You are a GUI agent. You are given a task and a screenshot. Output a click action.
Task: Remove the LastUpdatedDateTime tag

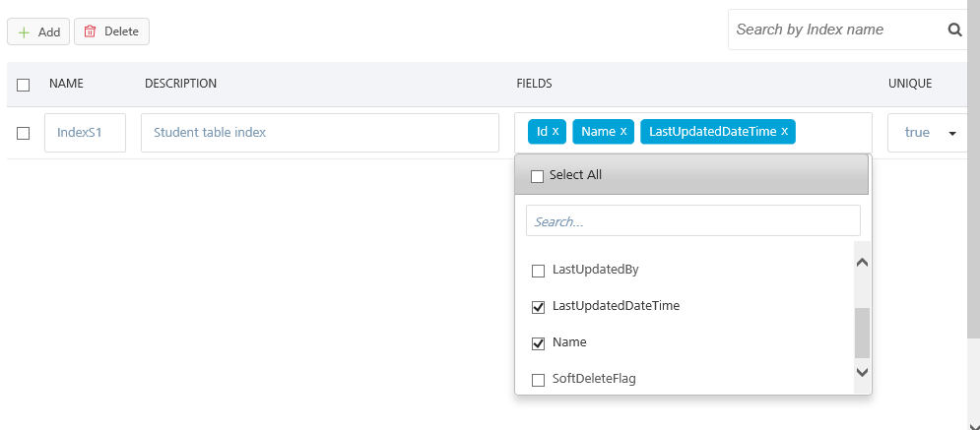pyautogui.click(x=784, y=132)
